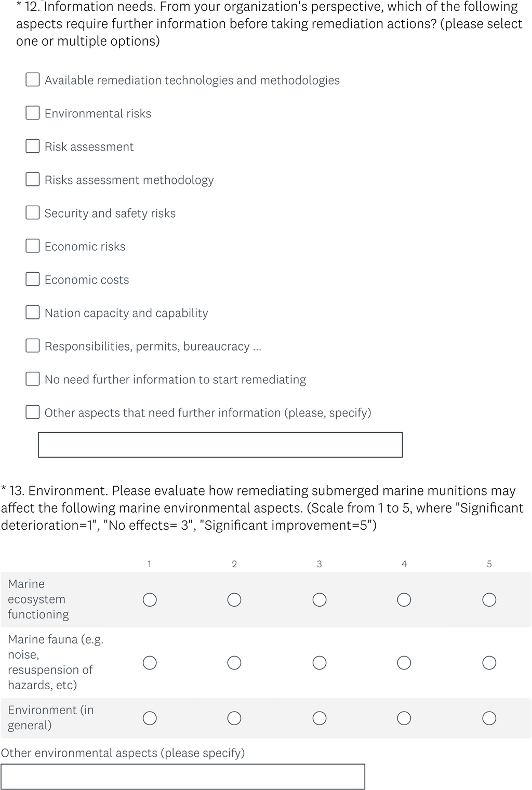The image size is (532, 790).
Task: Tick No need further information checkbox
Action: click(33, 379)
